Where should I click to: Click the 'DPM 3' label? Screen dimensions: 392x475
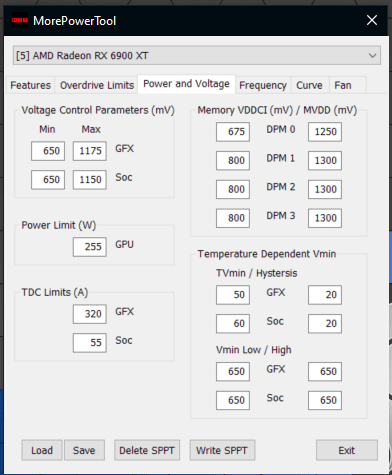(281, 216)
